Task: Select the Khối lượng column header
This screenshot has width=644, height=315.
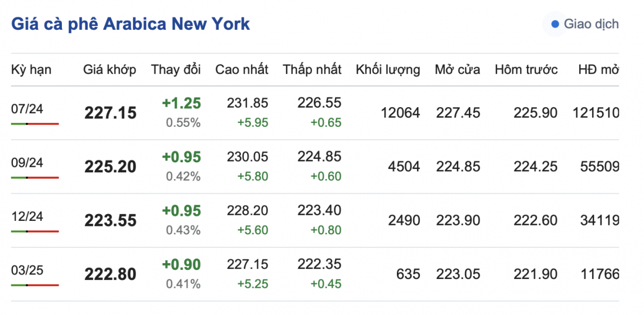Action: coord(388,70)
